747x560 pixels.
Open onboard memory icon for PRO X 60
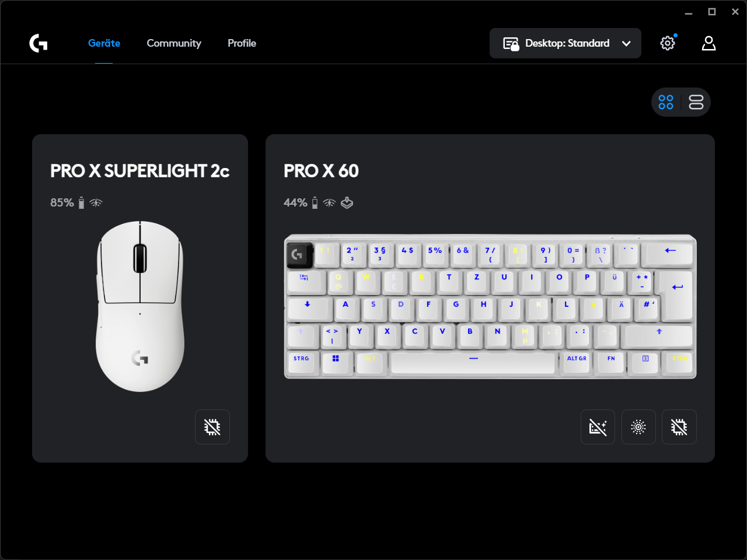pos(679,427)
